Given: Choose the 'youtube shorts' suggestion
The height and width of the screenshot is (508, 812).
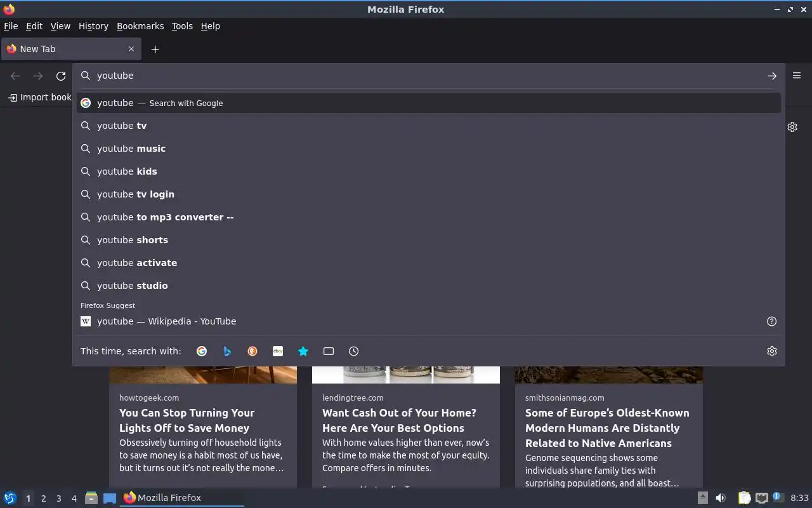Looking at the screenshot, I should click(x=429, y=240).
